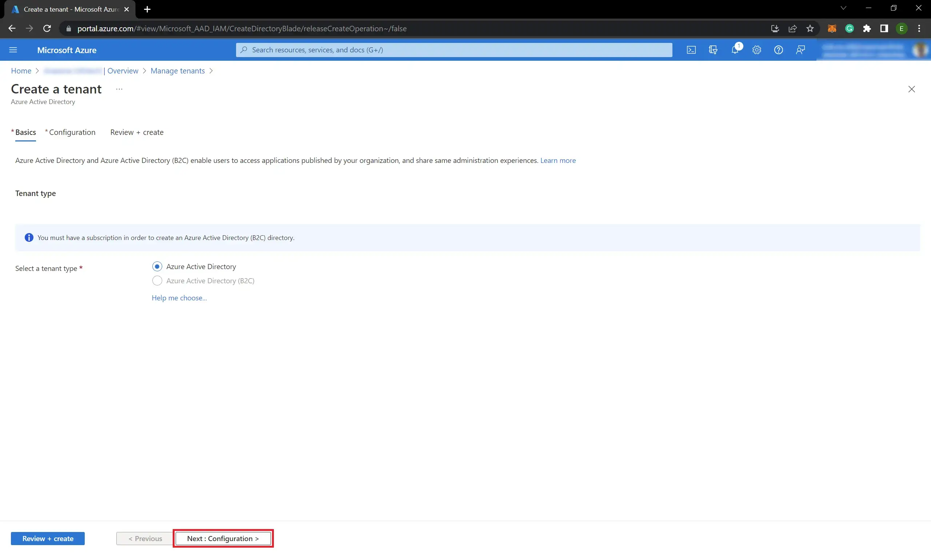Open portal Settings gear
Viewport: 931px width, 560px height.
pyautogui.click(x=757, y=50)
